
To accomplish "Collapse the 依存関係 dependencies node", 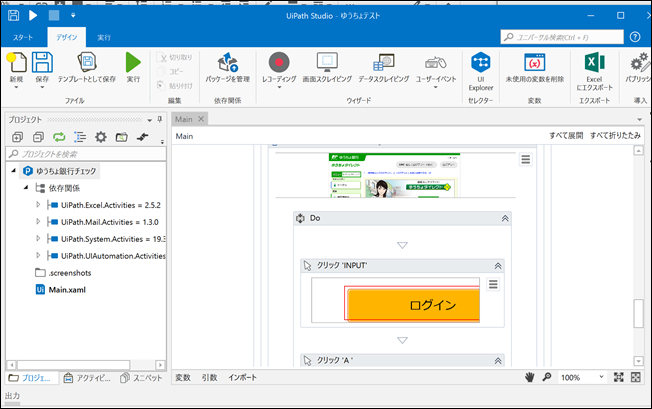I will (26, 187).
